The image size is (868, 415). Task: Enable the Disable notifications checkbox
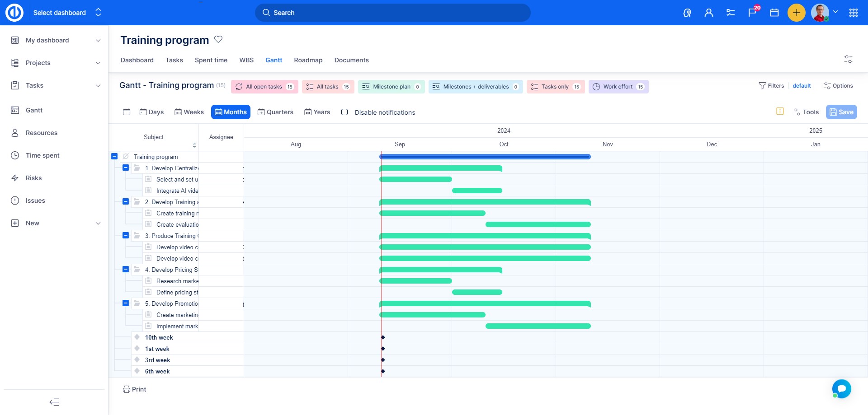tap(344, 112)
